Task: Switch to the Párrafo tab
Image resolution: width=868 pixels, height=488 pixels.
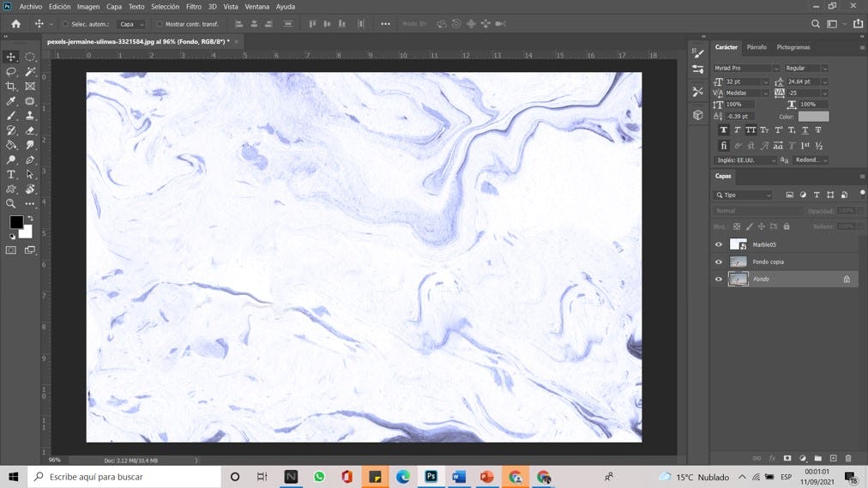Action: click(756, 47)
